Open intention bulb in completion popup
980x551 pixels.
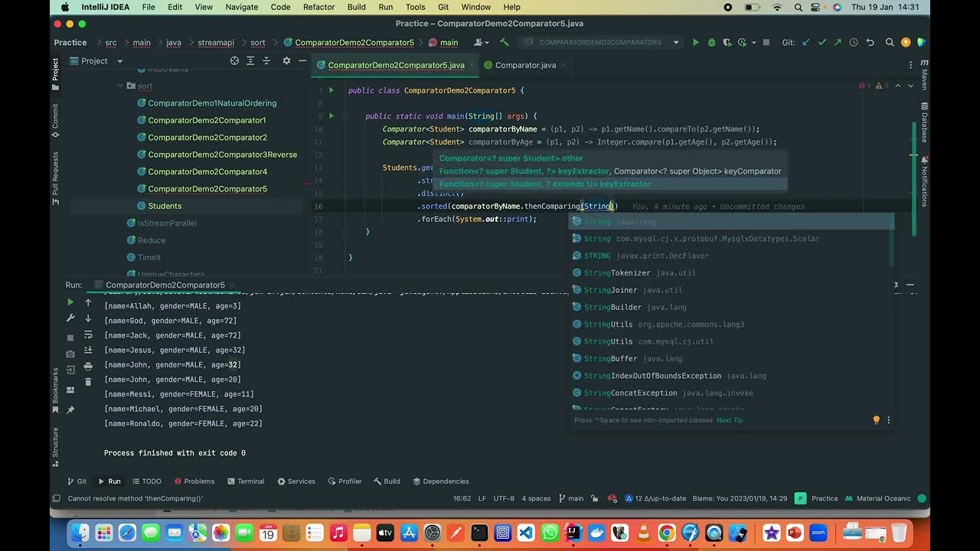pyautogui.click(x=877, y=420)
